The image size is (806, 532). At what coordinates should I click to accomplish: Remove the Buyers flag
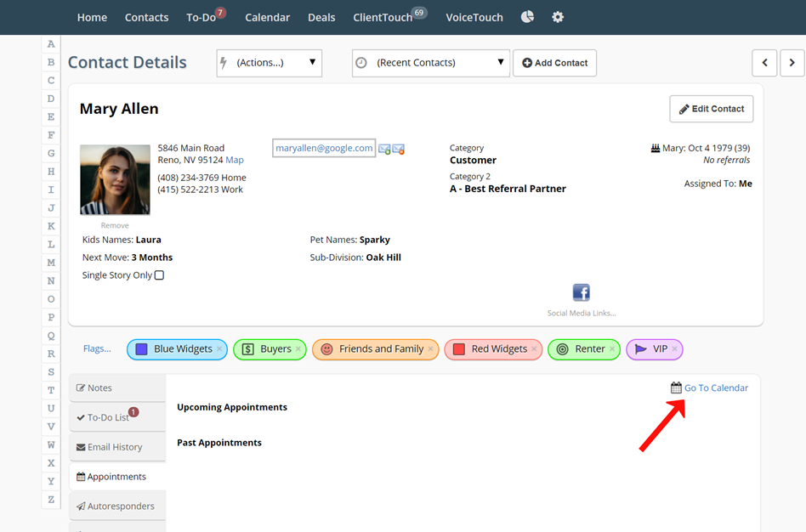pos(298,349)
